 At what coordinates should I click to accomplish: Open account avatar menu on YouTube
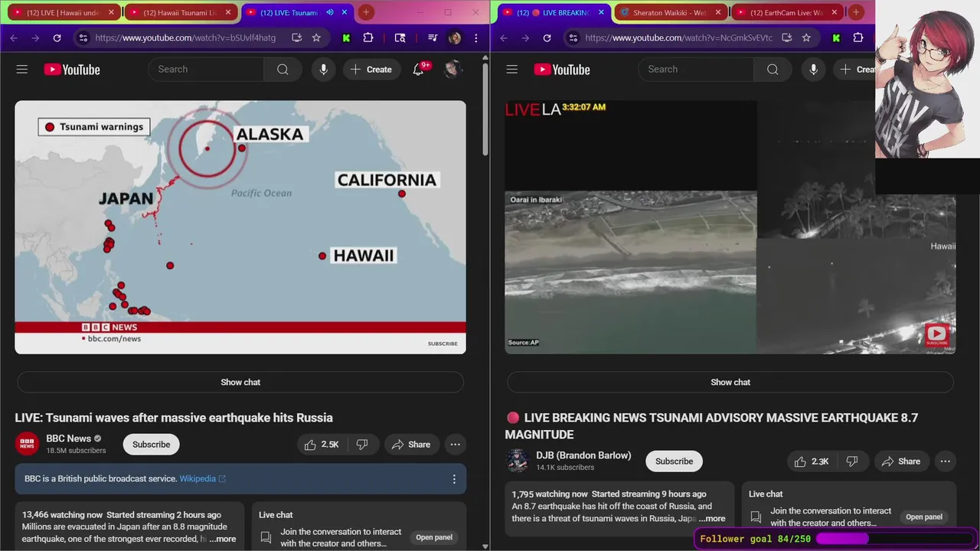[453, 70]
